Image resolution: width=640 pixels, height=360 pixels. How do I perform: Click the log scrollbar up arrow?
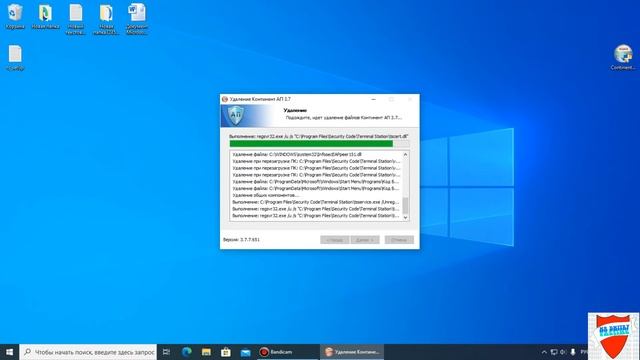(x=405, y=155)
